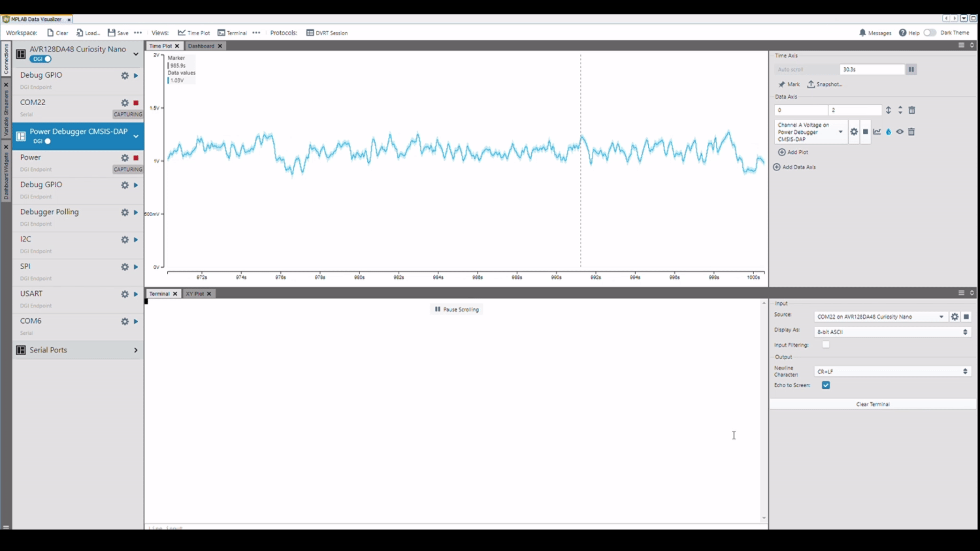This screenshot has height=551, width=980.
Task: Switch to the Time Plot tab
Action: [161, 46]
